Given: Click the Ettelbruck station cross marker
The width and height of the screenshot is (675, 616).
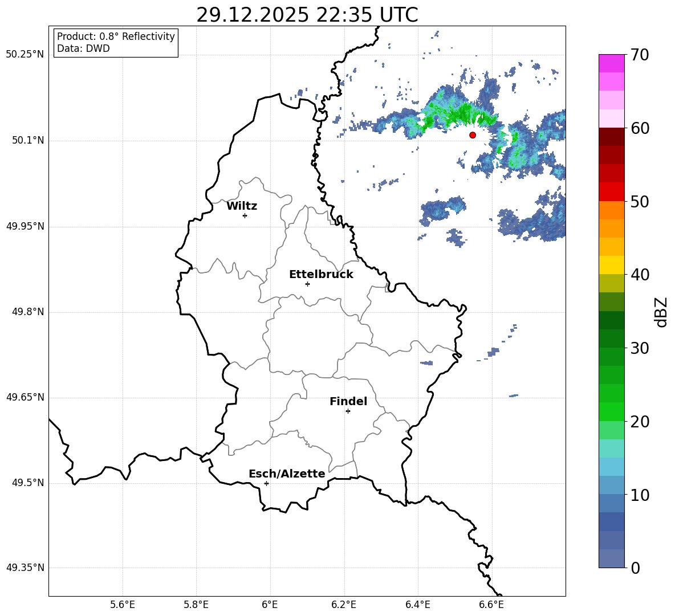Looking at the screenshot, I should pos(307,284).
